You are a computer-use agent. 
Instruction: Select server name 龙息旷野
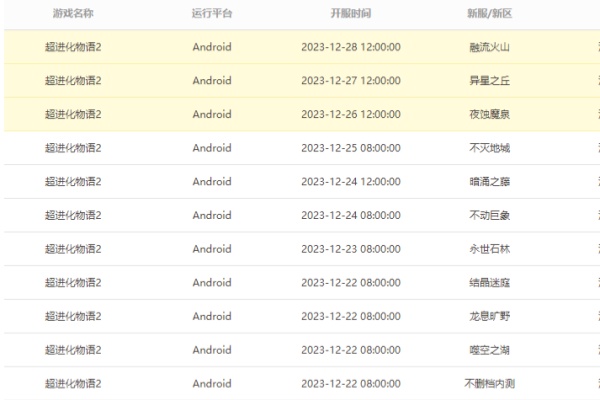489,317
